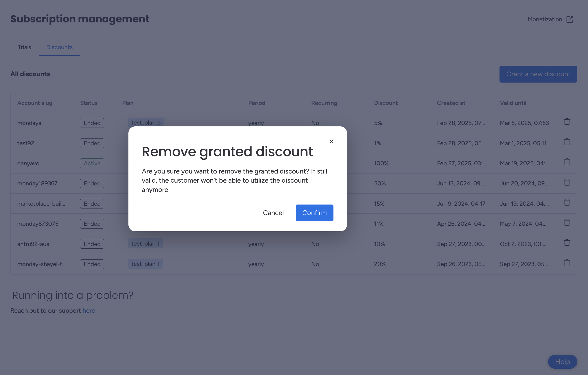Click the Recurring column header
The width and height of the screenshot is (588, 375).
pos(324,103)
